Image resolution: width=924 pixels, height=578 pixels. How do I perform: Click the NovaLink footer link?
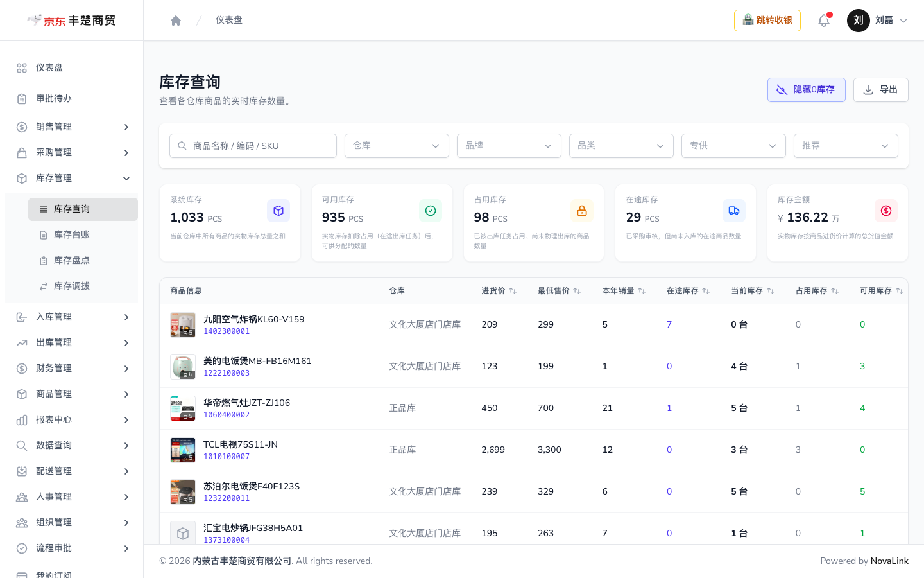pos(889,561)
